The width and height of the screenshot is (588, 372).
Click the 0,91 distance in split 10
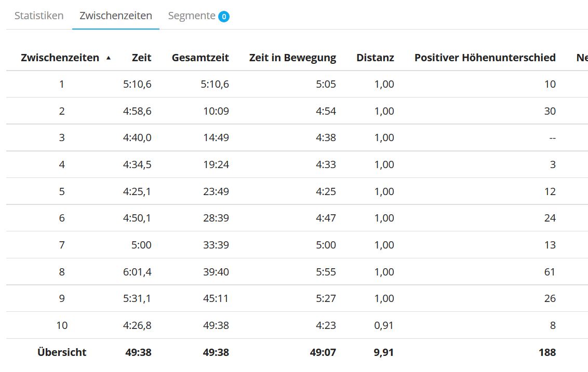[x=384, y=325]
